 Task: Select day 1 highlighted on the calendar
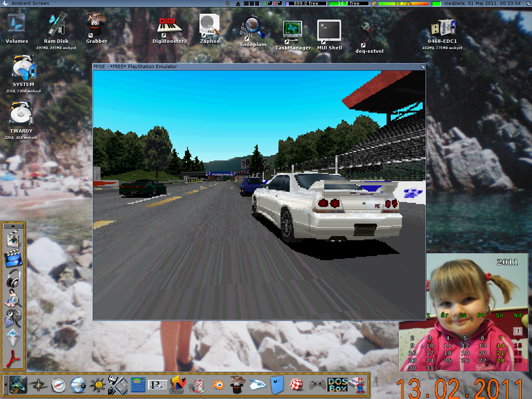[x=518, y=331]
